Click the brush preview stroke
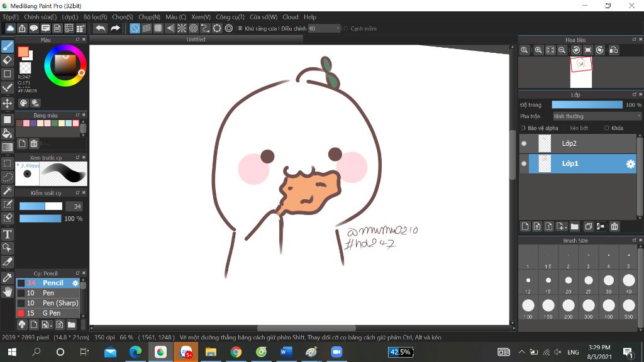The height and width of the screenshot is (362, 644). tap(64, 173)
